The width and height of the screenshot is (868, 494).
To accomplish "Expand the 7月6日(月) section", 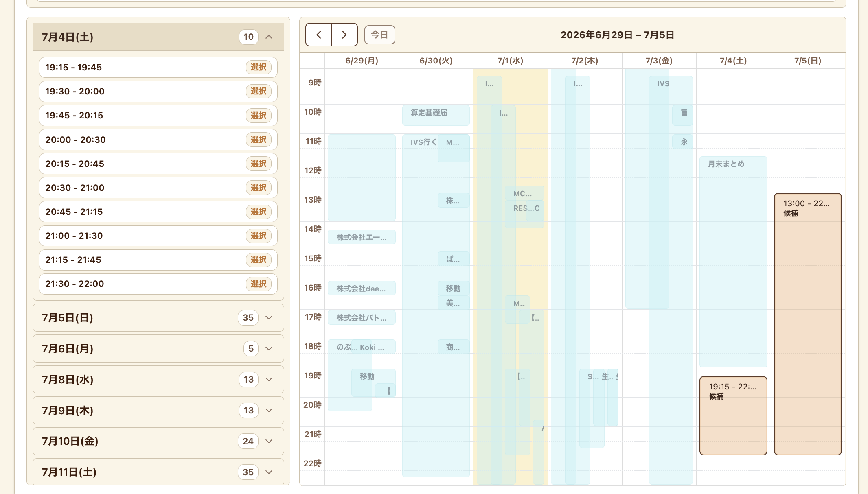I will click(158, 349).
